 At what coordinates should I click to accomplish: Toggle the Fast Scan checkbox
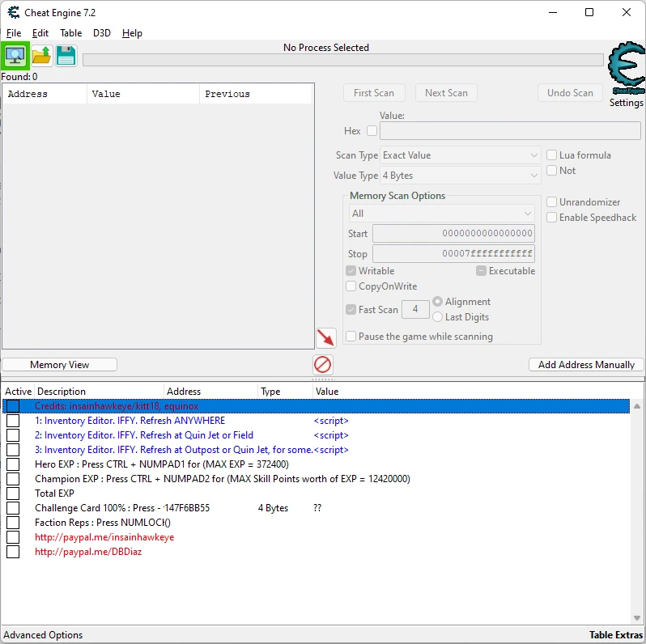(351, 310)
